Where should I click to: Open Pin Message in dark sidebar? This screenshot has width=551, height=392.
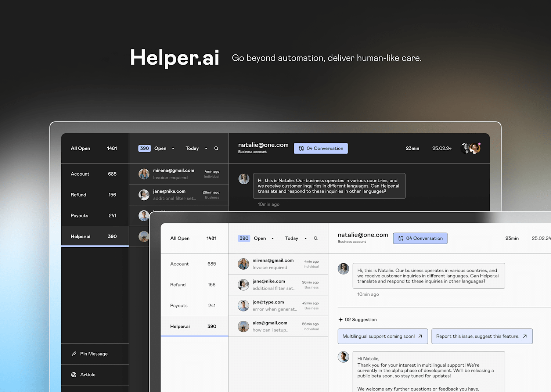[95, 354]
